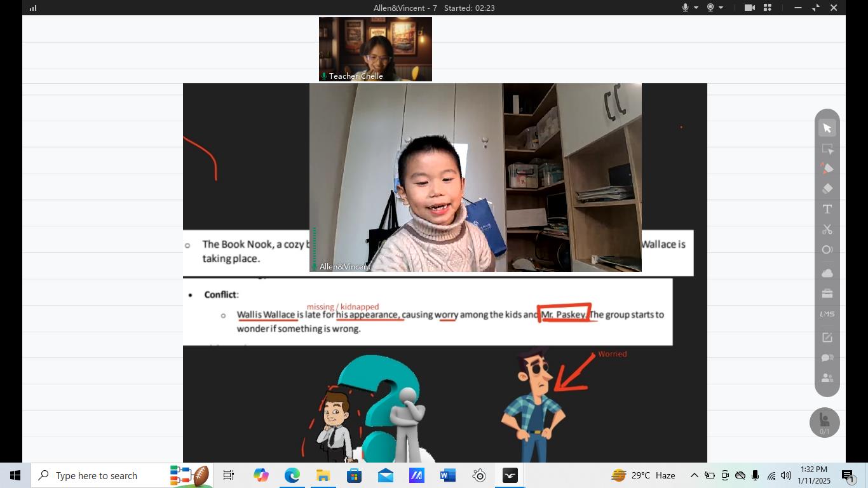Show hidden system tray icons
The height and width of the screenshot is (488, 868).
(x=694, y=475)
